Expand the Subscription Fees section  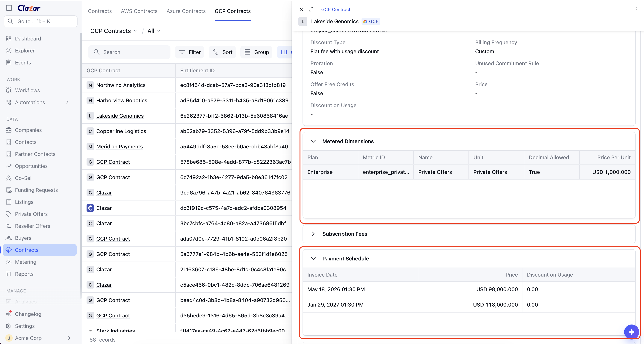click(313, 234)
